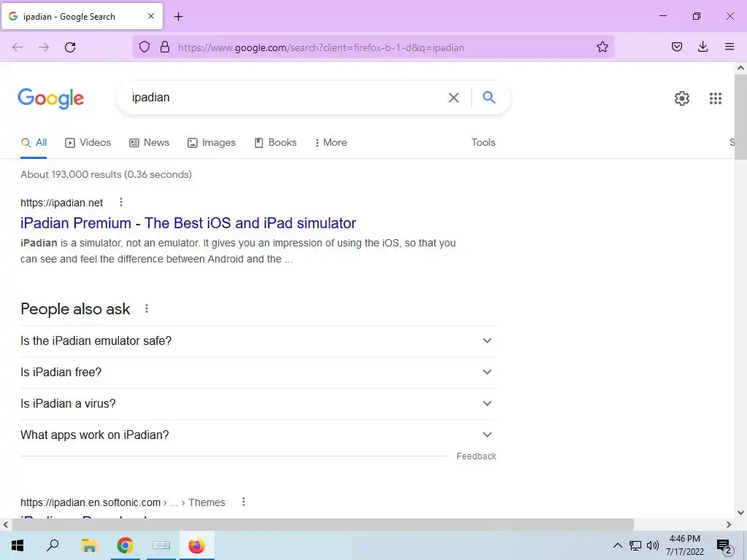
Task: Select the ipadian - Google Search browser tab
Action: (x=82, y=17)
